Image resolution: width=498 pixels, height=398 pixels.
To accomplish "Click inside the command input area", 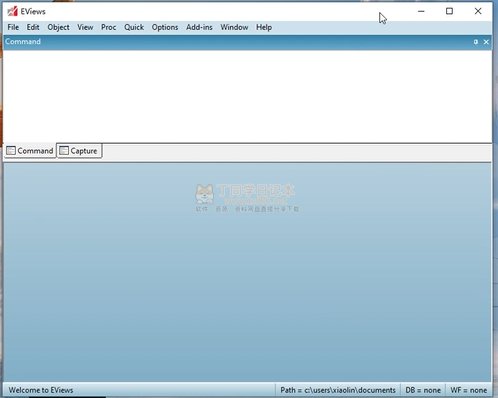I will pos(247,96).
